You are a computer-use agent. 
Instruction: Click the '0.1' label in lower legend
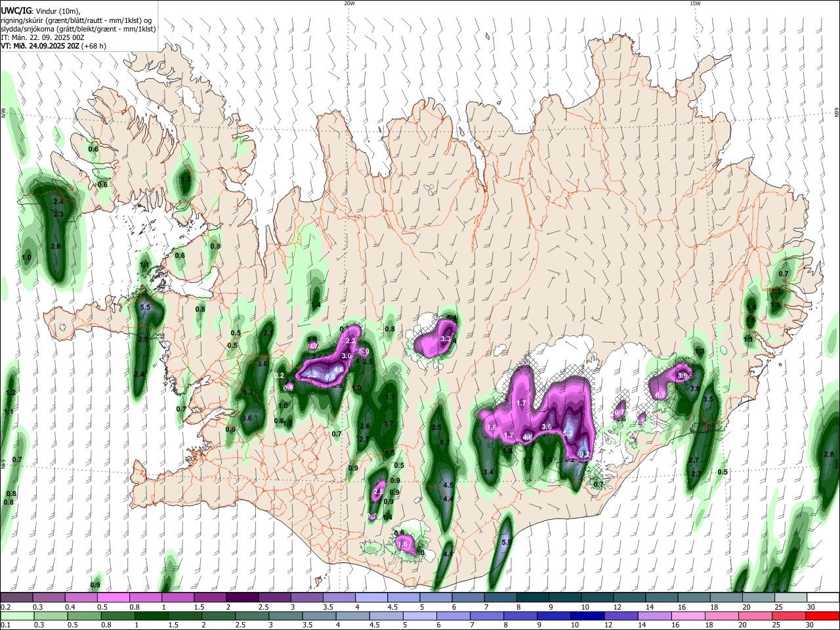(6, 626)
